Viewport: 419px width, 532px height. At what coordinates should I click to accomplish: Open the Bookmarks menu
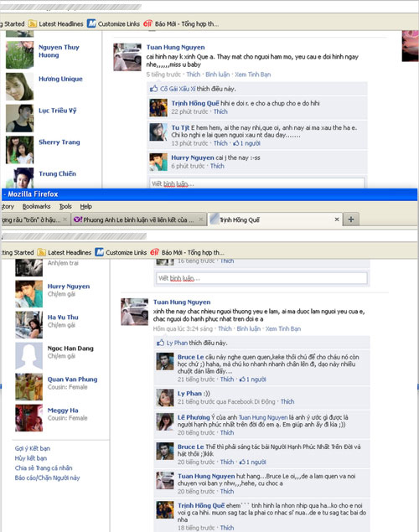36,206
